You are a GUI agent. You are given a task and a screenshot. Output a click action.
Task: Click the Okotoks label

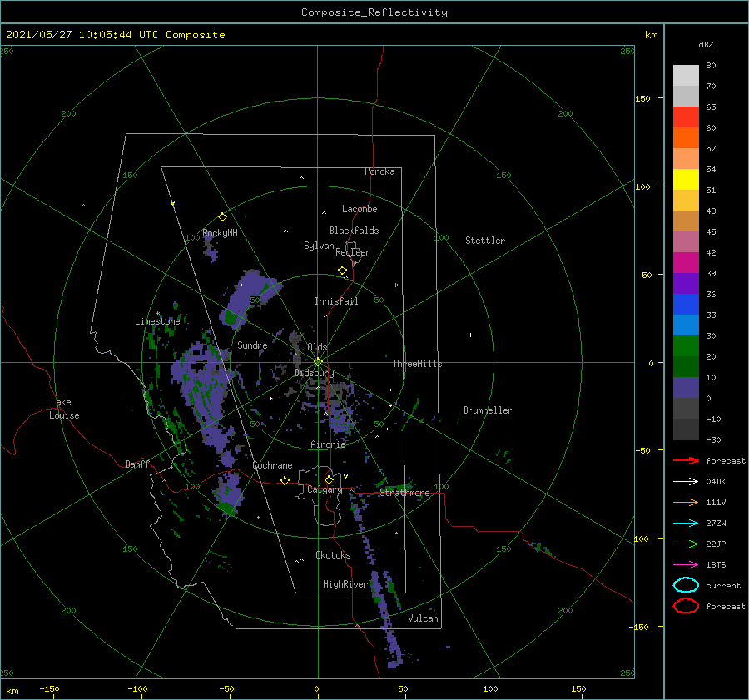[x=333, y=555]
